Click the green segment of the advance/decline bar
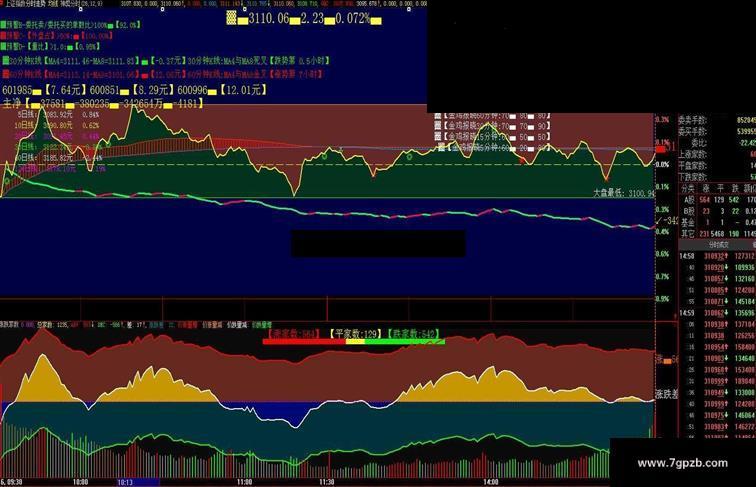Image resolution: width=756 pixels, height=487 pixels. pyautogui.click(x=405, y=342)
